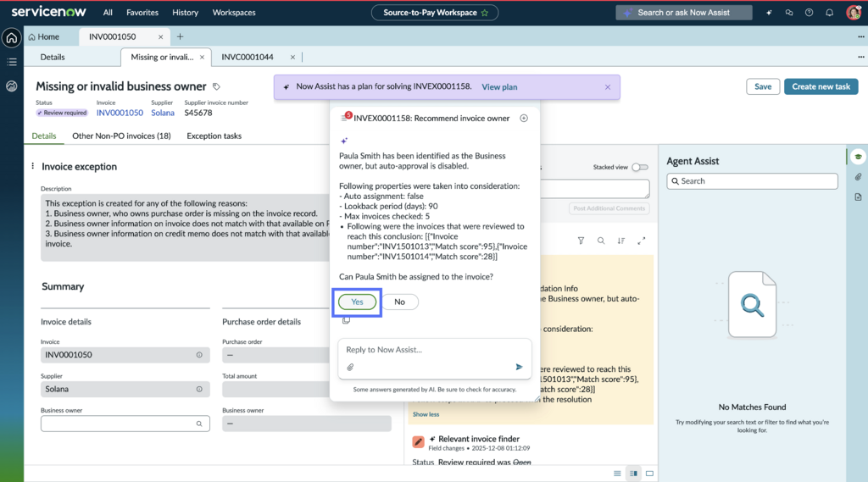Open Agent Assist panel green icon

pyautogui.click(x=858, y=157)
